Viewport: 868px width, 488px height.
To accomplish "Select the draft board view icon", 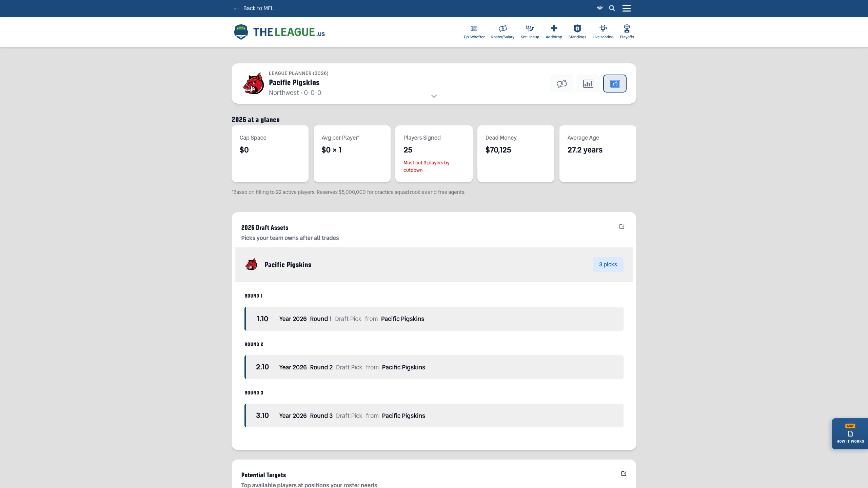I will [x=615, y=83].
